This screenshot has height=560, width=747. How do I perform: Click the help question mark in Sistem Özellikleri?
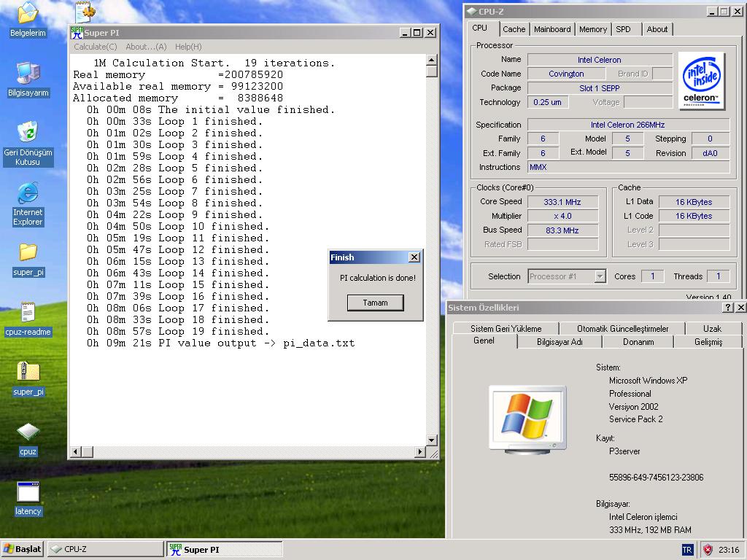pyautogui.click(x=727, y=308)
